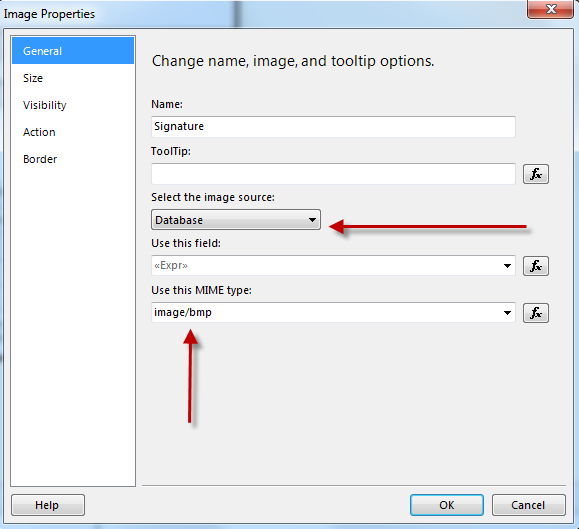Open the Help button
The width and height of the screenshot is (579, 529).
coord(48,505)
